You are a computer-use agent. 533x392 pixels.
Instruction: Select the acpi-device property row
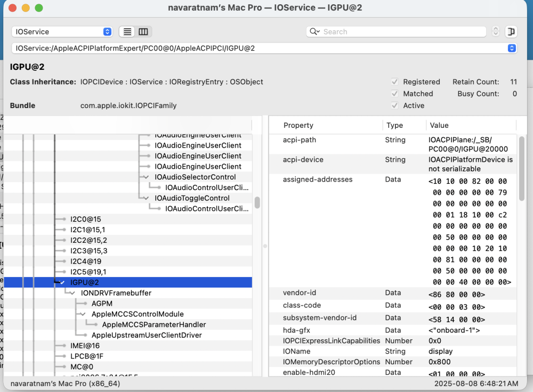(393, 164)
